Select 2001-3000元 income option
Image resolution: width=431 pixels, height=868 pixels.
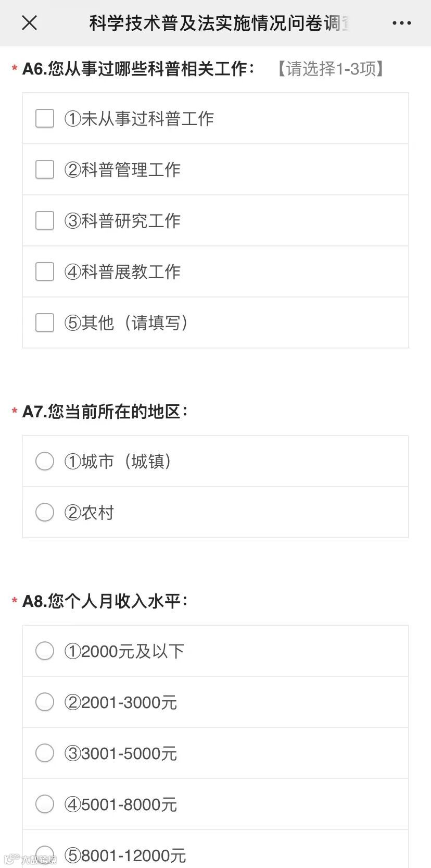click(45, 702)
